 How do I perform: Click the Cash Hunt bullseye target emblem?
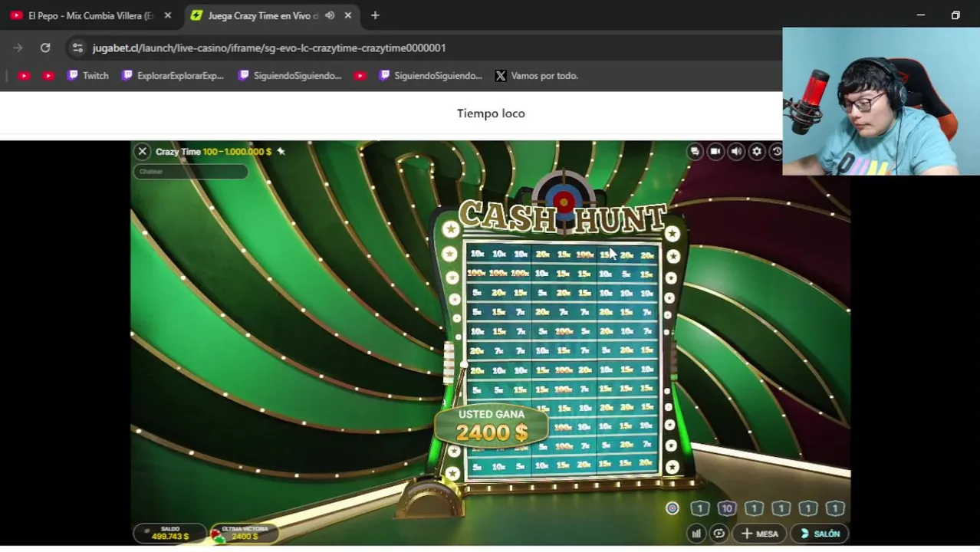pos(564,202)
